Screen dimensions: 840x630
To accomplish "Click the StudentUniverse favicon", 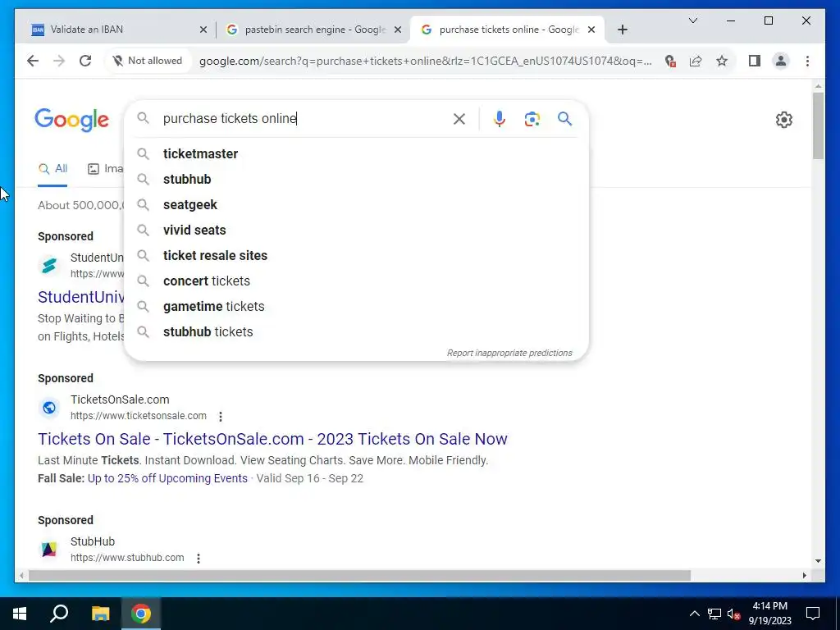I will tap(48, 266).
